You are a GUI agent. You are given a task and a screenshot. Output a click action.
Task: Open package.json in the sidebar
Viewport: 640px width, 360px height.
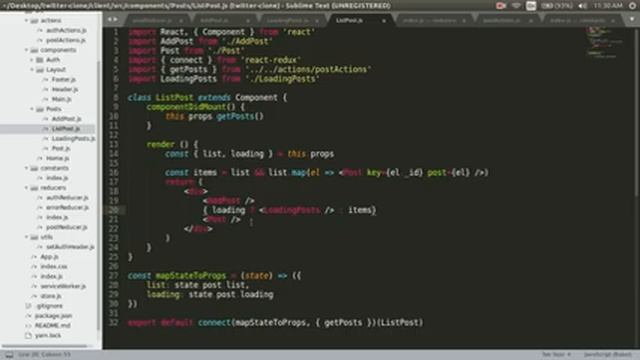point(53,316)
